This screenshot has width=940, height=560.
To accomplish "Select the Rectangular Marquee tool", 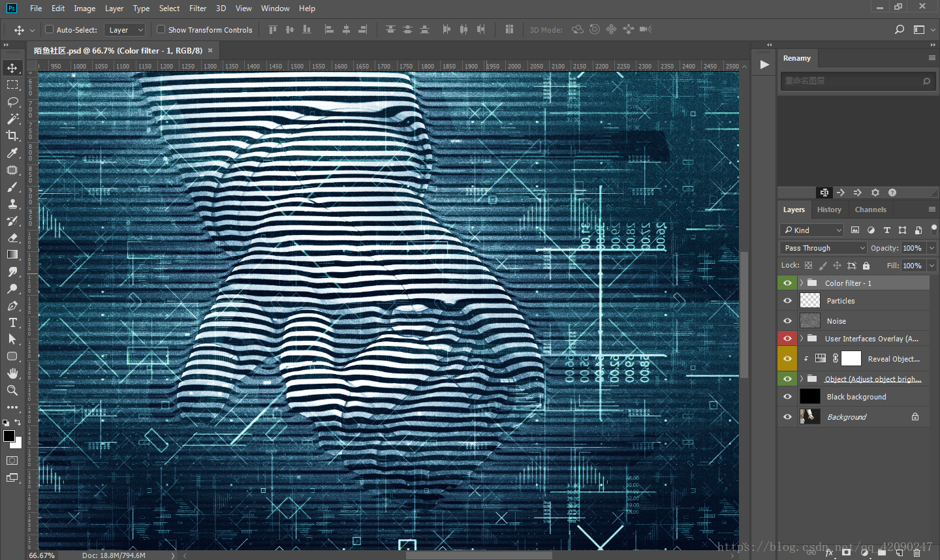I will [12, 85].
